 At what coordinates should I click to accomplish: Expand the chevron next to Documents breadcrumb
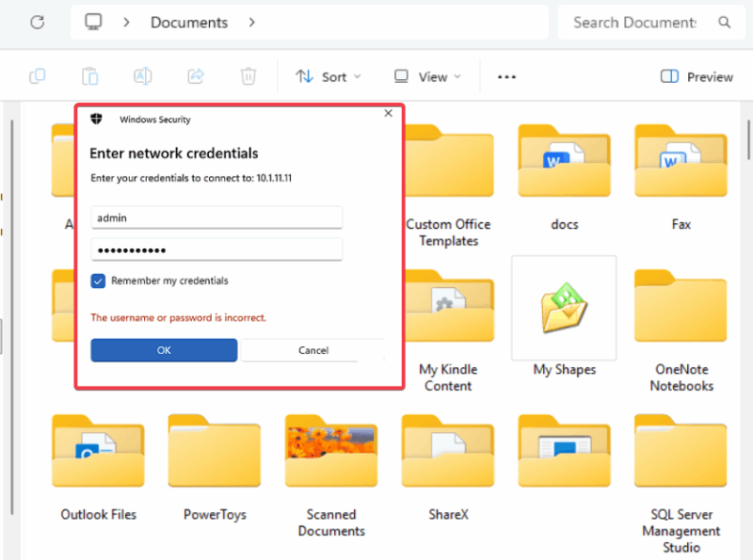click(x=251, y=22)
